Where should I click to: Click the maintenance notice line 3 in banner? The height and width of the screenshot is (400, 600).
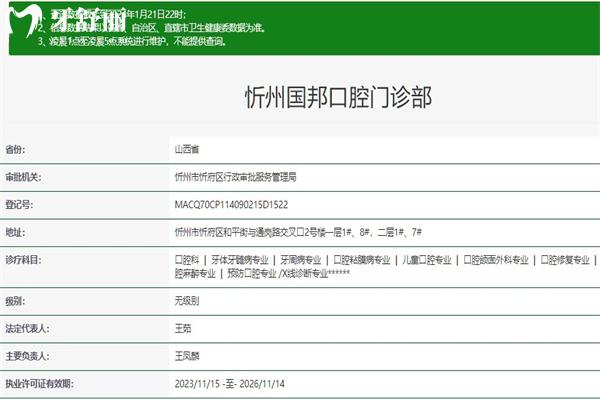(x=133, y=41)
